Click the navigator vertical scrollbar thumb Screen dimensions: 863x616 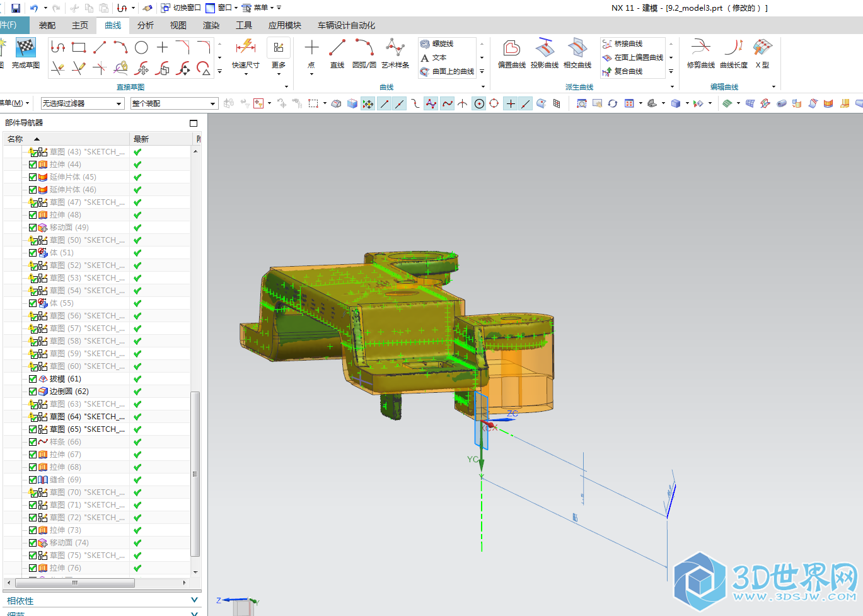tap(195, 474)
